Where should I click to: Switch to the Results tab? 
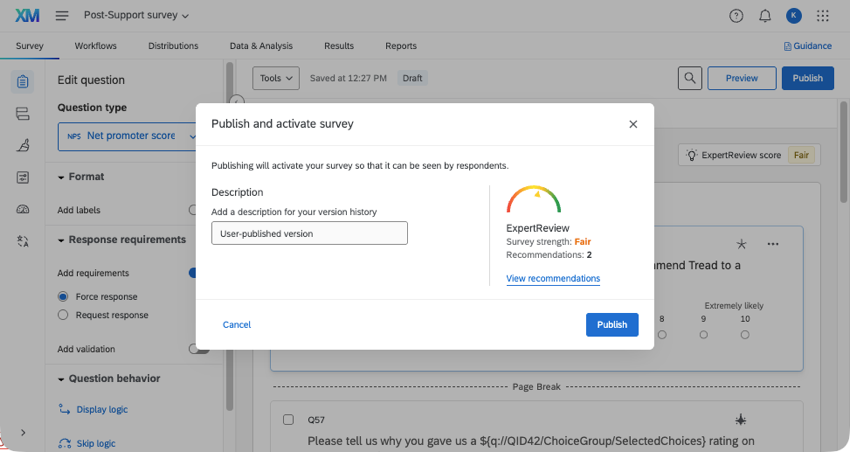pos(339,46)
